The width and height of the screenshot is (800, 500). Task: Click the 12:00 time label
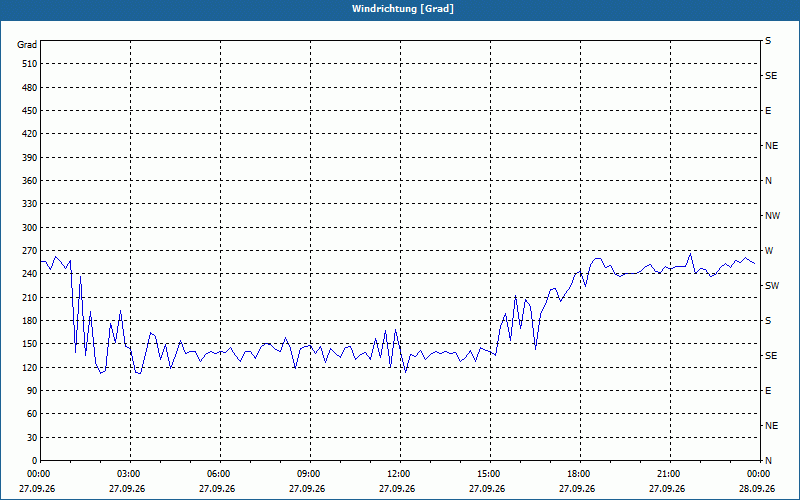[398, 474]
